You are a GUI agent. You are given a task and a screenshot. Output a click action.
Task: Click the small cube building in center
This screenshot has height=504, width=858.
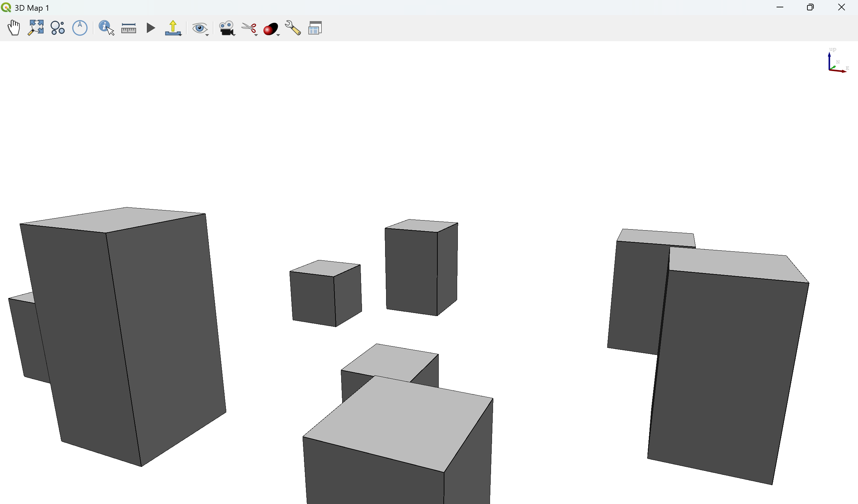(x=325, y=294)
